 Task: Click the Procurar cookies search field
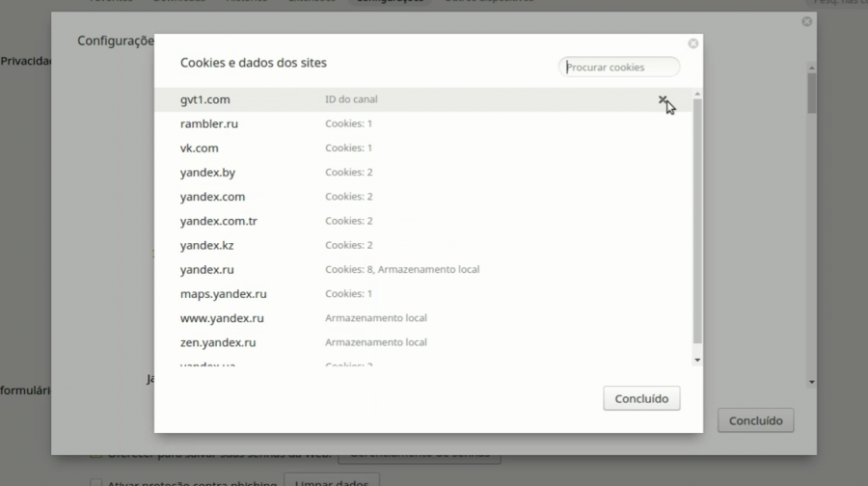(619, 67)
